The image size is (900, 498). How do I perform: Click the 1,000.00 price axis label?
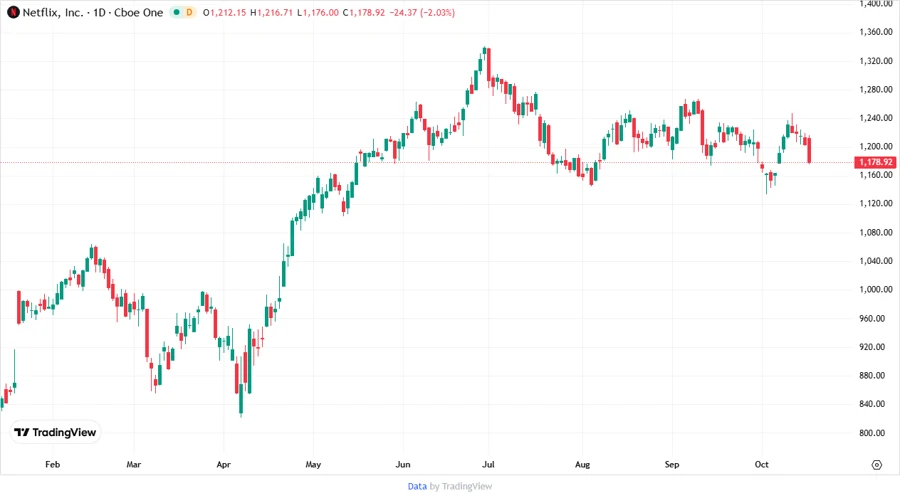pyautogui.click(x=876, y=290)
